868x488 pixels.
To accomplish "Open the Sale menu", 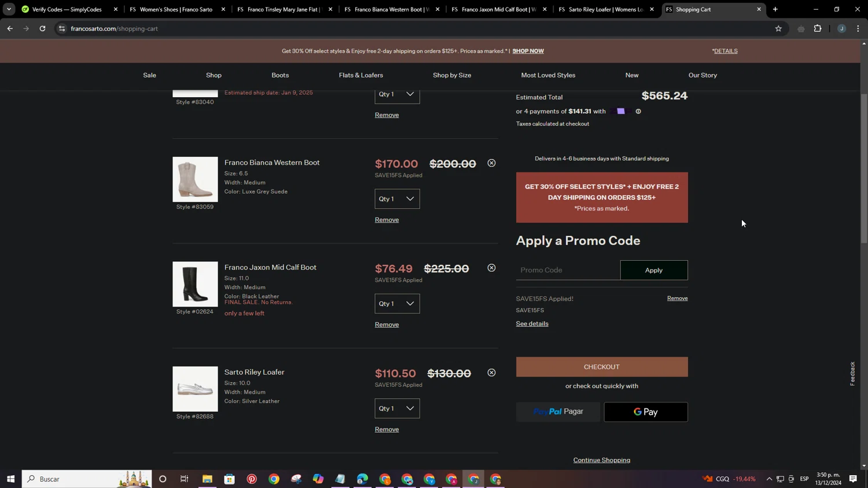I will pos(149,75).
